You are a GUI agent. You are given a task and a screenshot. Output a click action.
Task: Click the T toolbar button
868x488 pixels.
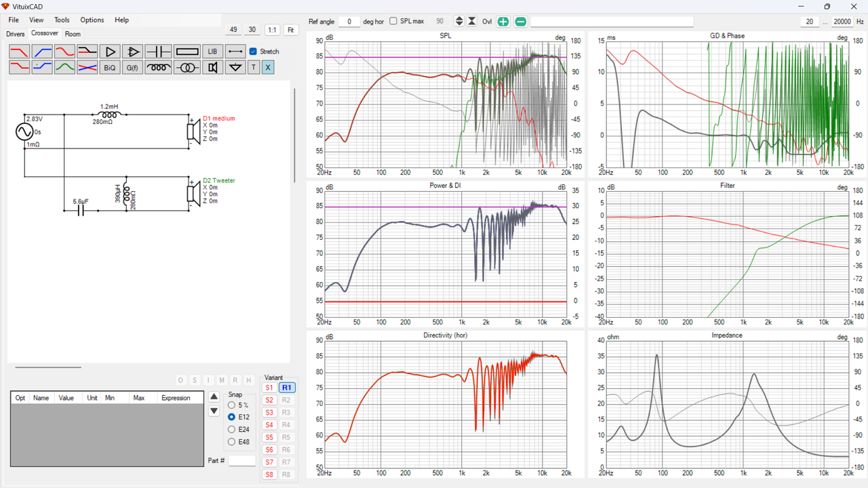(x=254, y=67)
